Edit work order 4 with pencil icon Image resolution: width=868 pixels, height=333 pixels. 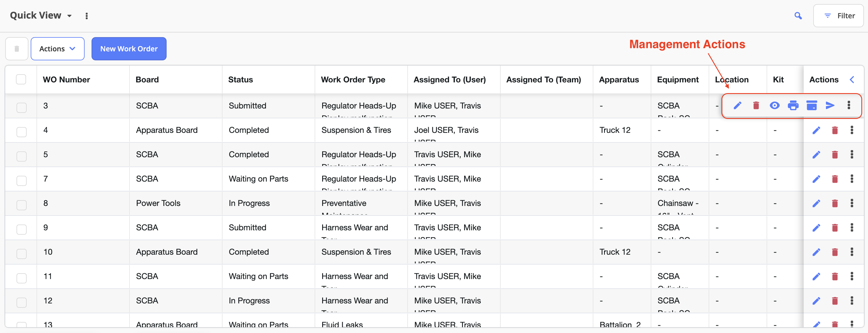click(x=816, y=130)
